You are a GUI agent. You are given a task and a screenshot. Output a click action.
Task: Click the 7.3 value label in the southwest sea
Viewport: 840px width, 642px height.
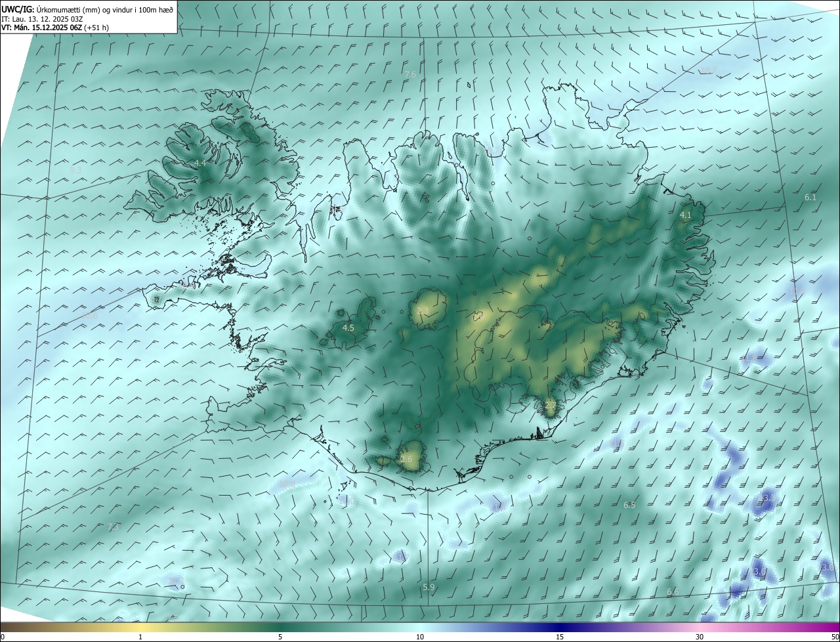[x=113, y=527]
